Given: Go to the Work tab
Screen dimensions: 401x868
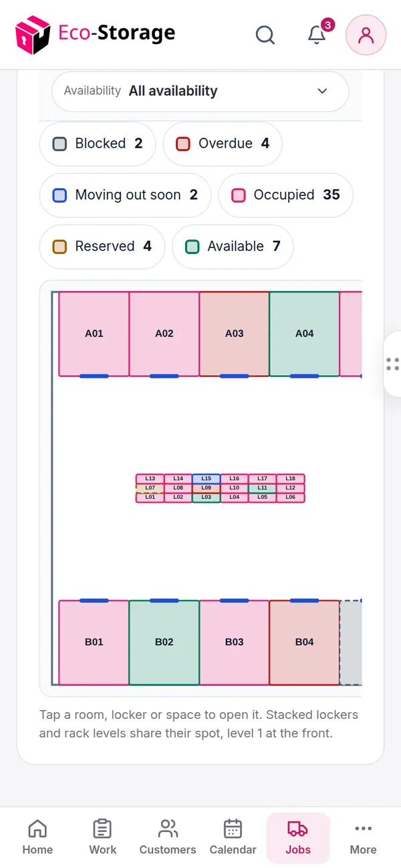Looking at the screenshot, I should (102, 837).
